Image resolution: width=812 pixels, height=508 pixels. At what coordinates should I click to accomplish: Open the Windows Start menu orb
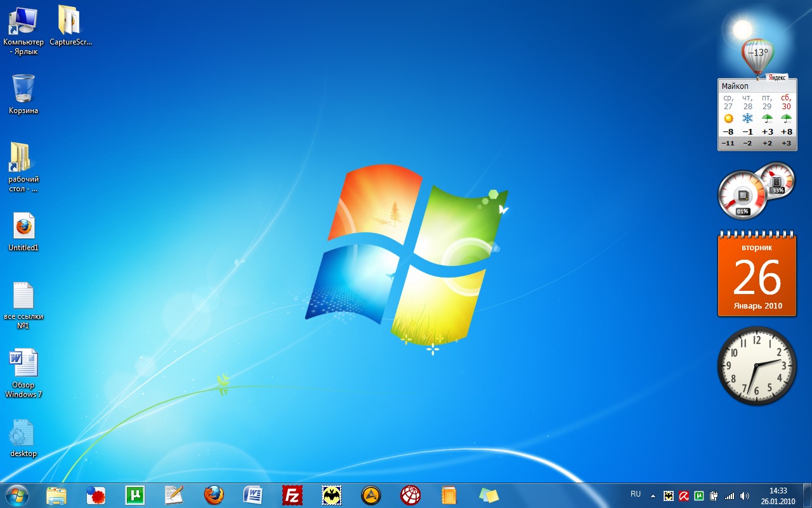point(17,495)
